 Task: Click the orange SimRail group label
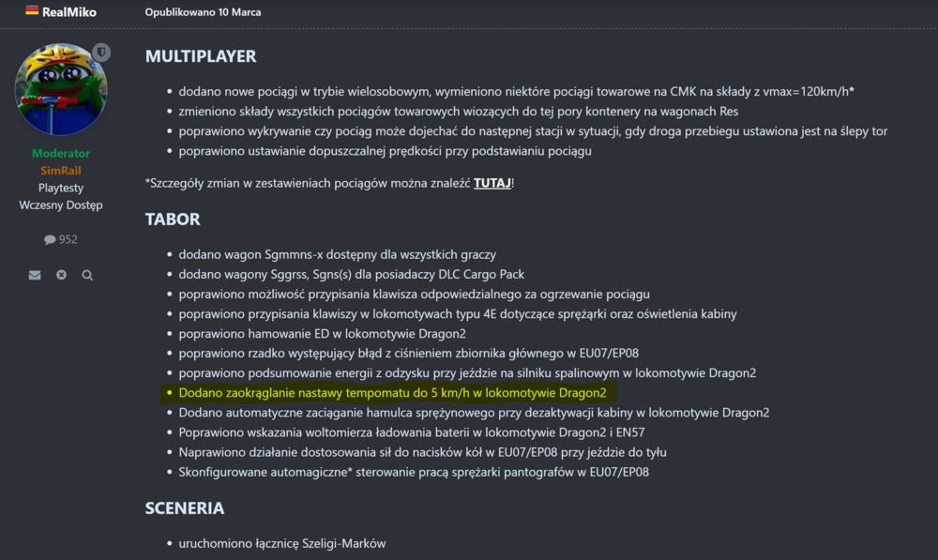tap(61, 171)
